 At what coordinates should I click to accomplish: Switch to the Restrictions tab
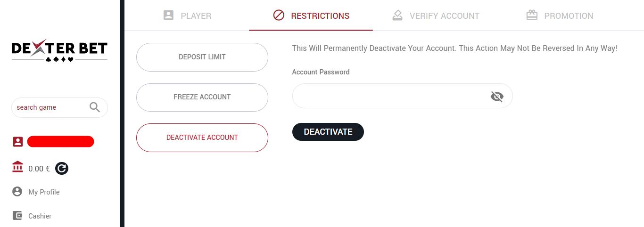[311, 16]
